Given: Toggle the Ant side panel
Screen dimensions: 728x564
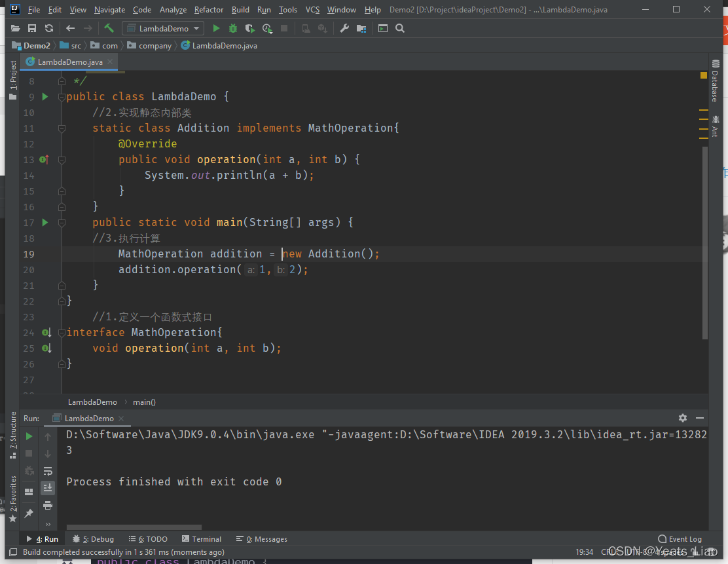Looking at the screenshot, I should click(715, 126).
